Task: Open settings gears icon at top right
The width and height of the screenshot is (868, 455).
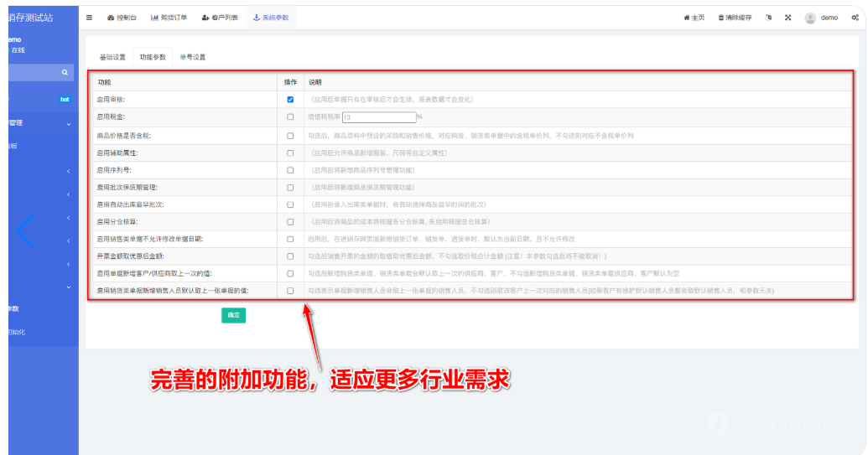Action: pyautogui.click(x=855, y=18)
